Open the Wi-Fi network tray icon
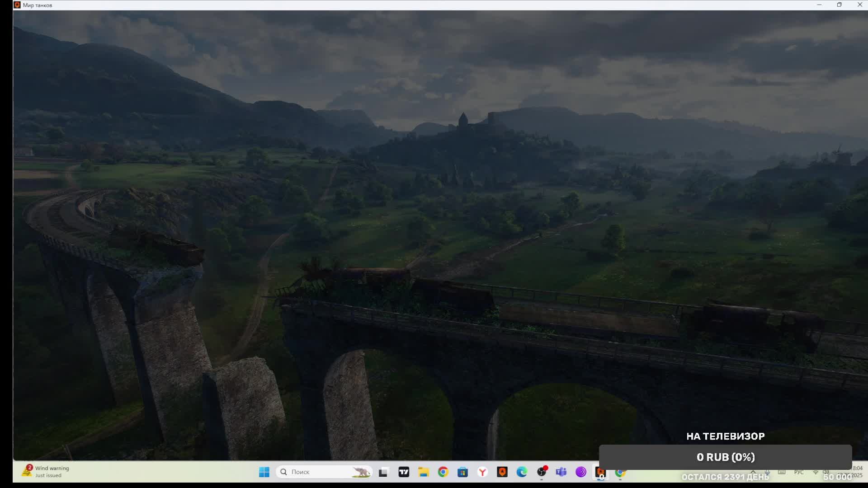The width and height of the screenshot is (868, 488). [x=816, y=472]
